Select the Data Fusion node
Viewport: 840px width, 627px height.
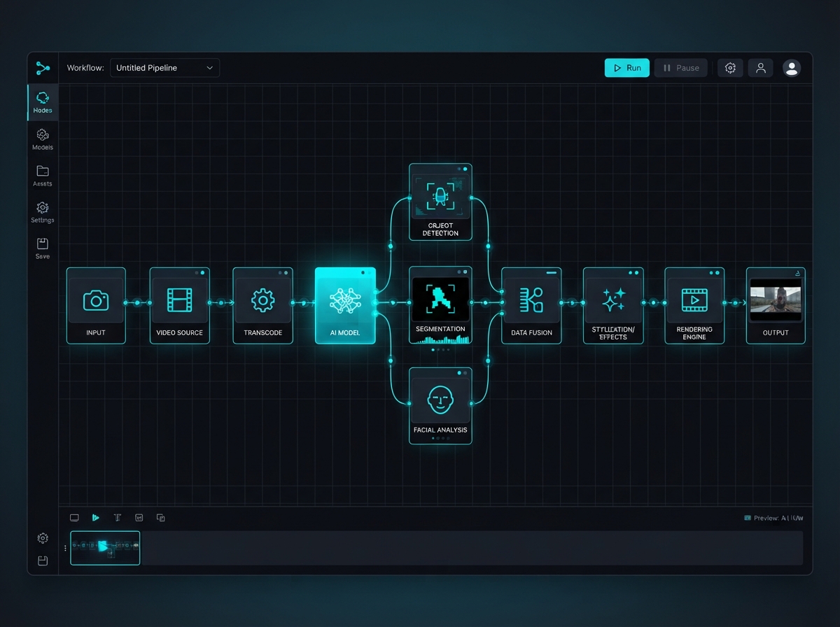click(x=531, y=306)
